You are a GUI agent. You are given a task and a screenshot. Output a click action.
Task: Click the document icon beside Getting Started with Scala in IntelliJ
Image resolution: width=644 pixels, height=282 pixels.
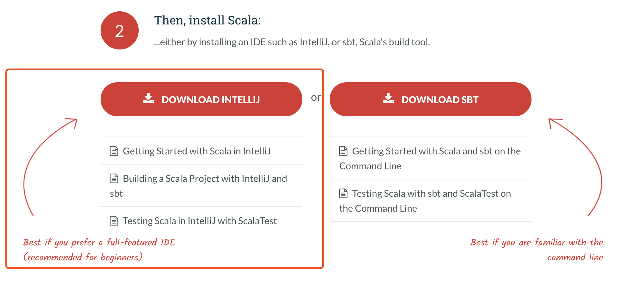(x=114, y=151)
